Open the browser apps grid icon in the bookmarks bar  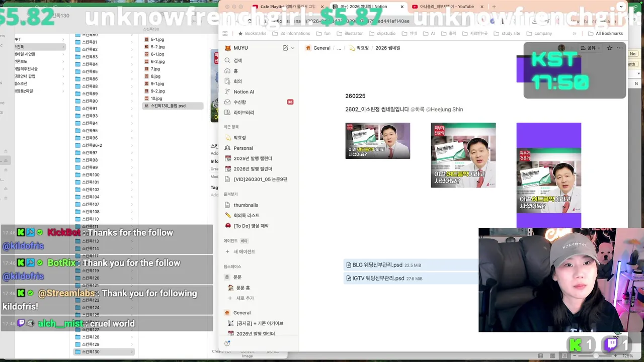pyautogui.click(x=225, y=33)
